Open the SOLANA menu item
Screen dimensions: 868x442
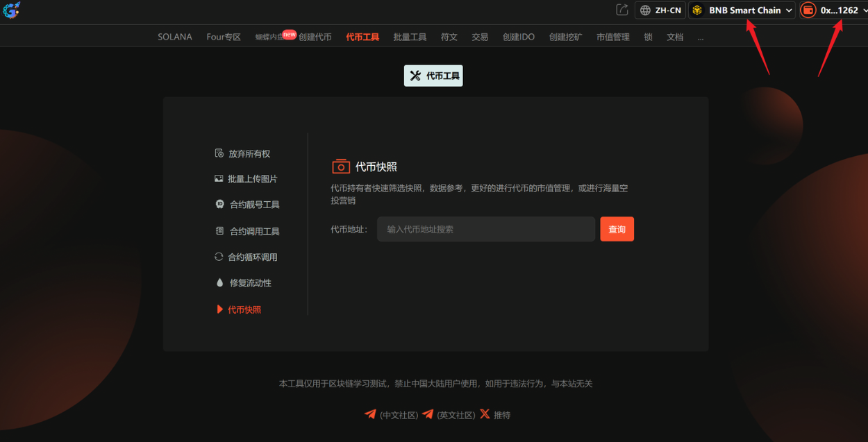tap(175, 37)
